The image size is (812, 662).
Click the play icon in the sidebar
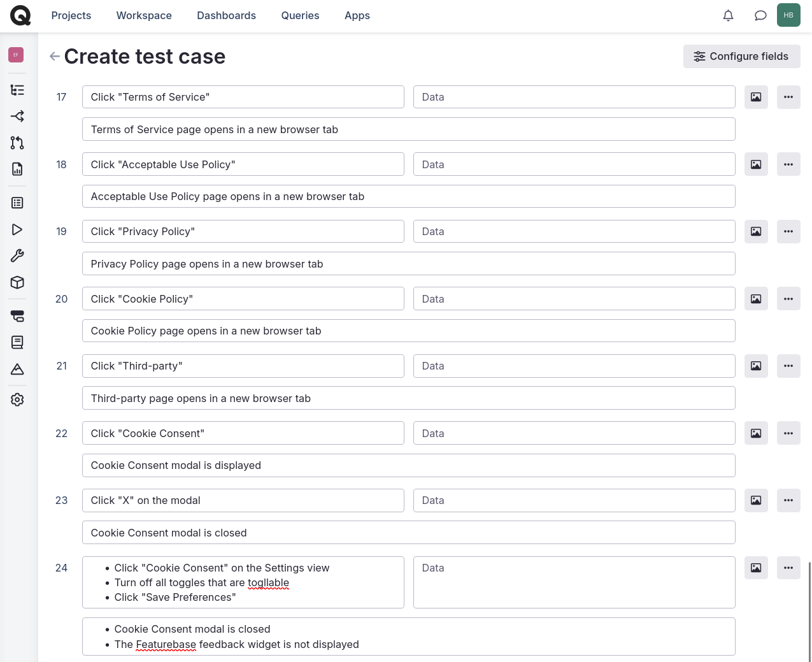click(17, 229)
